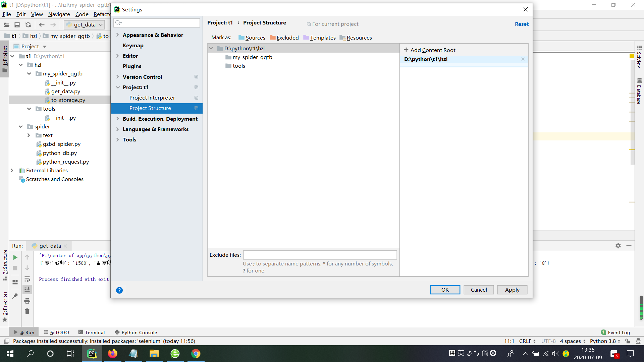Click the Synchronize refresh toolbar icon
644x362 pixels.
pyautogui.click(x=28, y=25)
